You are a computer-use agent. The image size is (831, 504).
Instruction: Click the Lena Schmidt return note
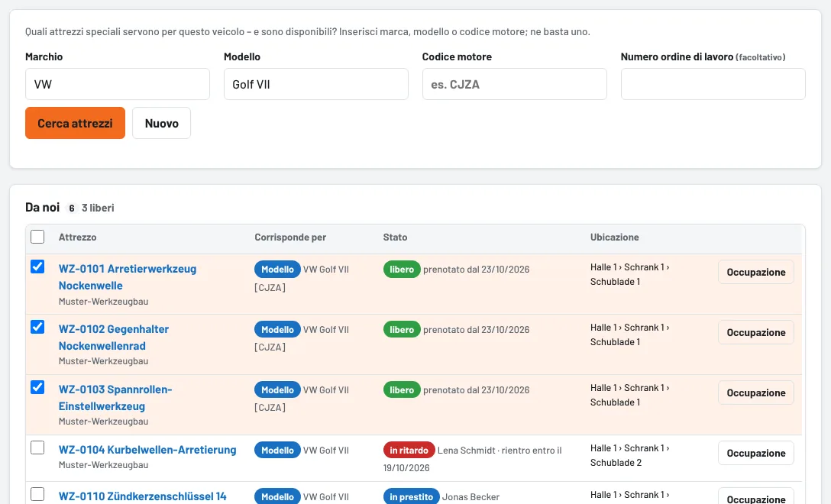(473, 459)
